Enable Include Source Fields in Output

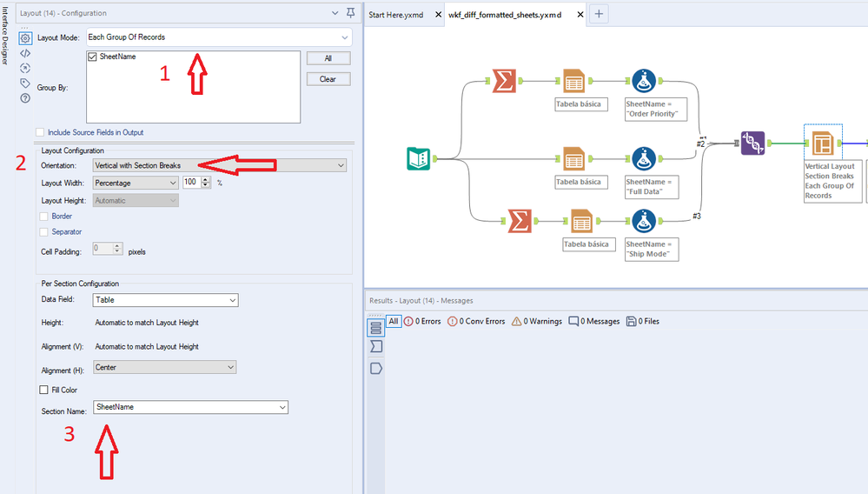point(40,132)
